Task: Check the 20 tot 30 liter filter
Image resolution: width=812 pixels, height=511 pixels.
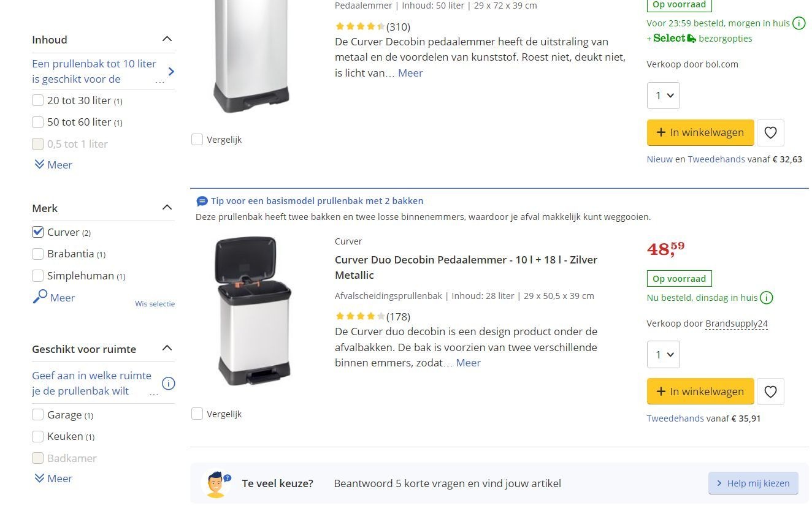Action: click(38, 100)
